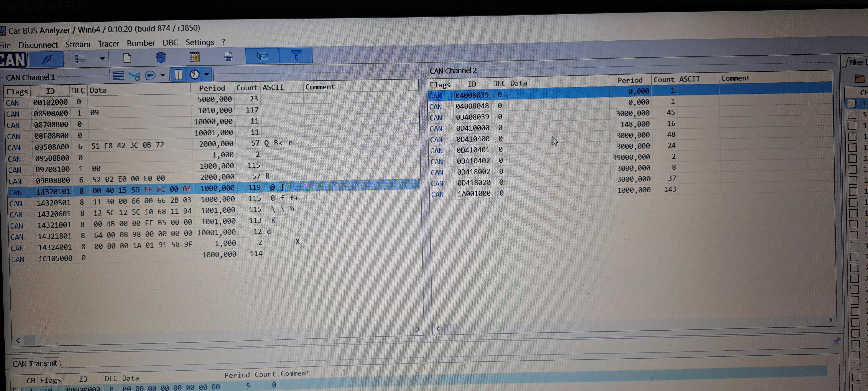Open dropdown arrow next to list icon

102,59
